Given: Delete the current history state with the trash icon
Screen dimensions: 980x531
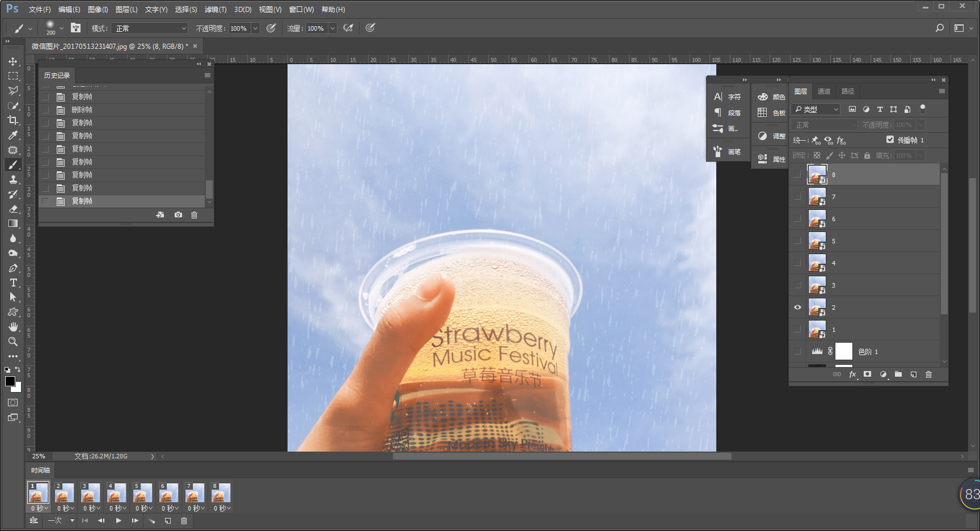Looking at the screenshot, I should [x=194, y=215].
